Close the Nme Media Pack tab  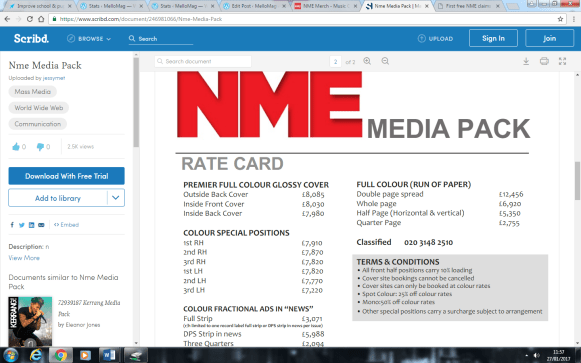click(x=427, y=6)
